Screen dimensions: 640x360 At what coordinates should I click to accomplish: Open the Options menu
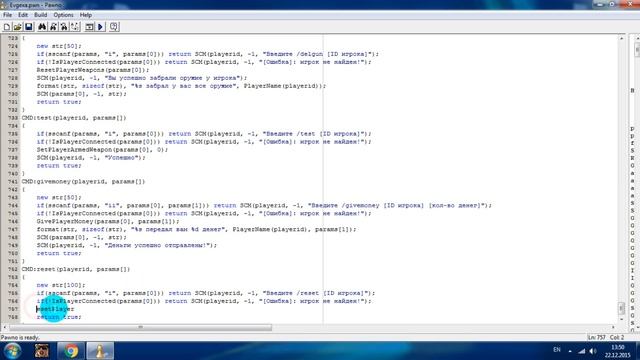pyautogui.click(x=63, y=15)
